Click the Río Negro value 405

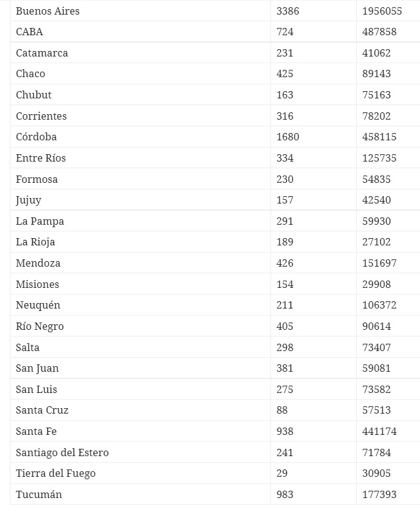tap(284, 326)
